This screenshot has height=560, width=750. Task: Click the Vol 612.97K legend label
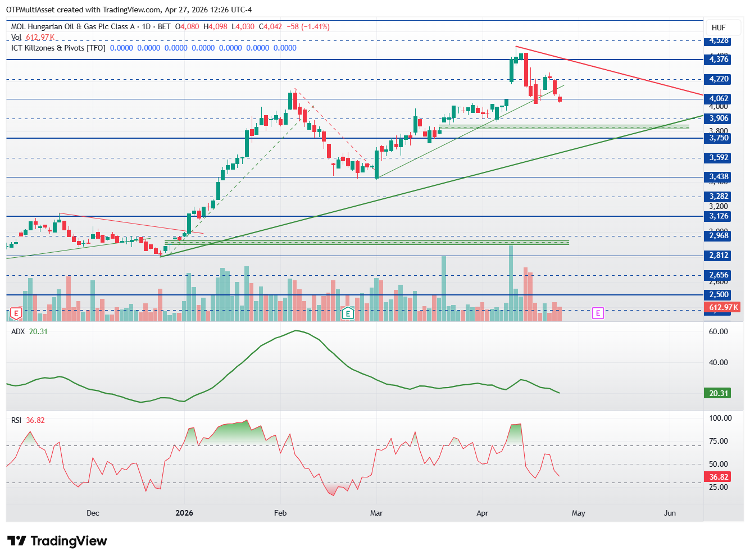33,37
